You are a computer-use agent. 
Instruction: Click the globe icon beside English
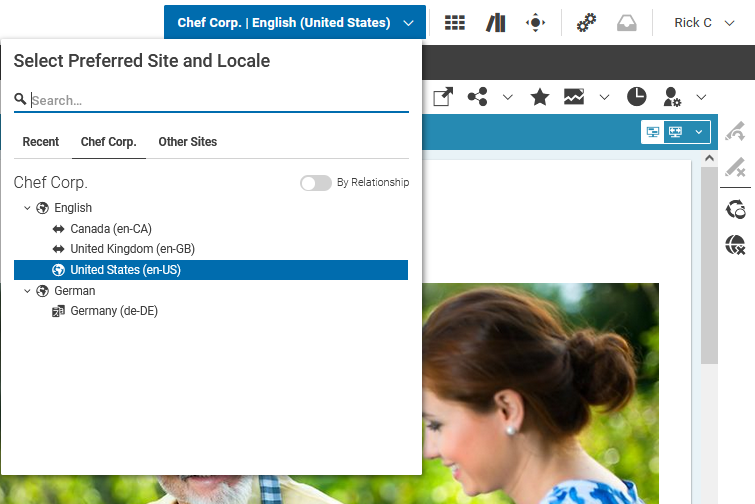tap(42, 208)
